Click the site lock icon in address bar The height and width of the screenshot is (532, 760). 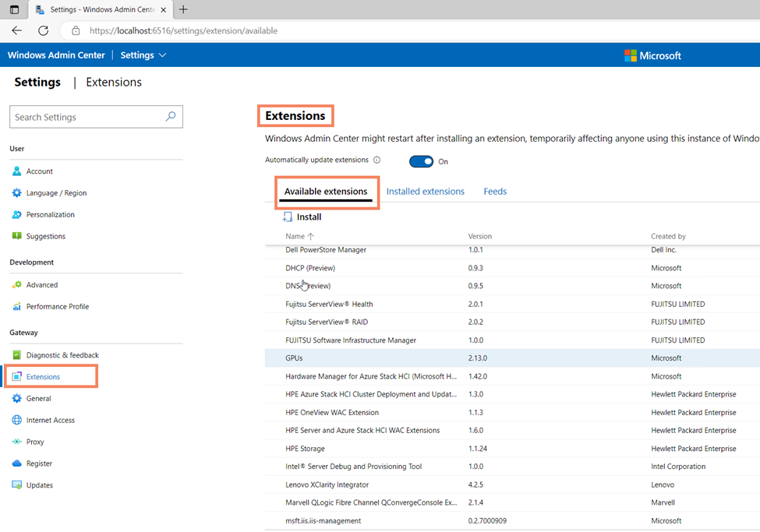click(x=76, y=30)
